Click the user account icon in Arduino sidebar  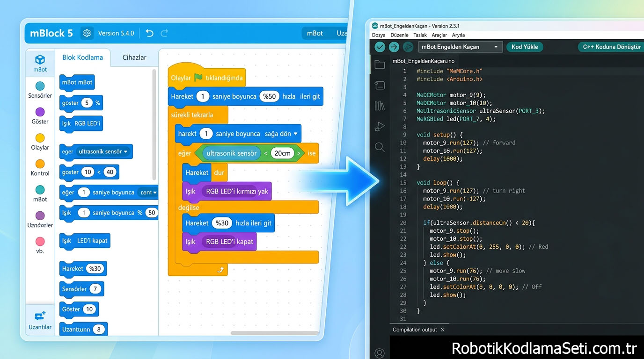point(380,353)
